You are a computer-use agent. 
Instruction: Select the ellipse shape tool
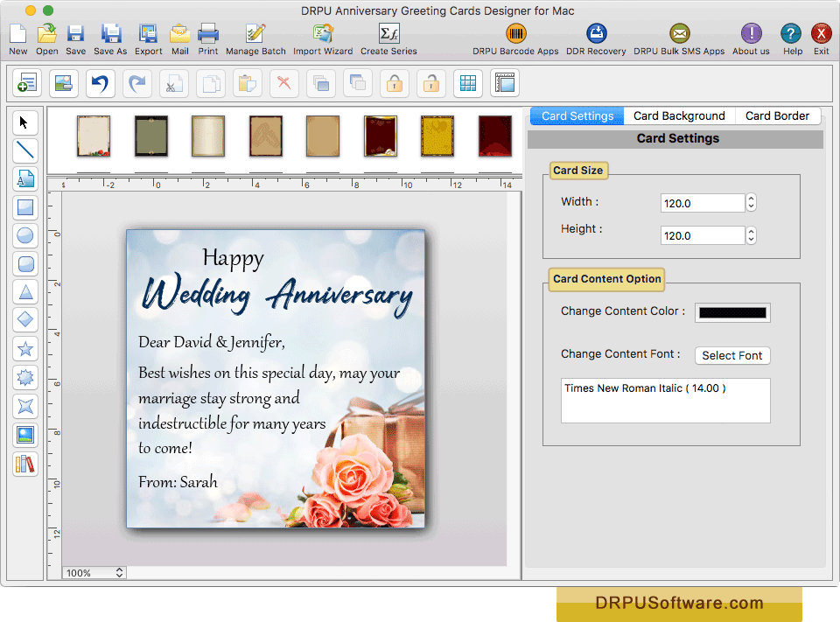(x=25, y=236)
